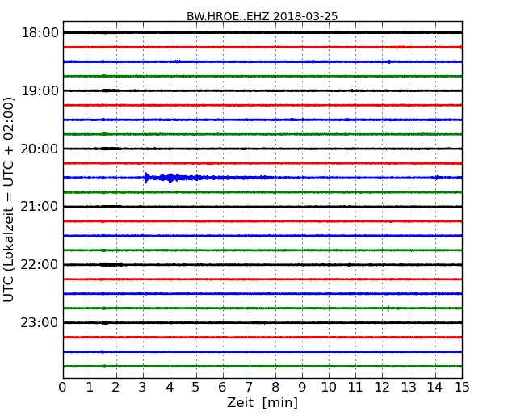
Task: Click x-axis tick label 5
Action: (x=196, y=388)
